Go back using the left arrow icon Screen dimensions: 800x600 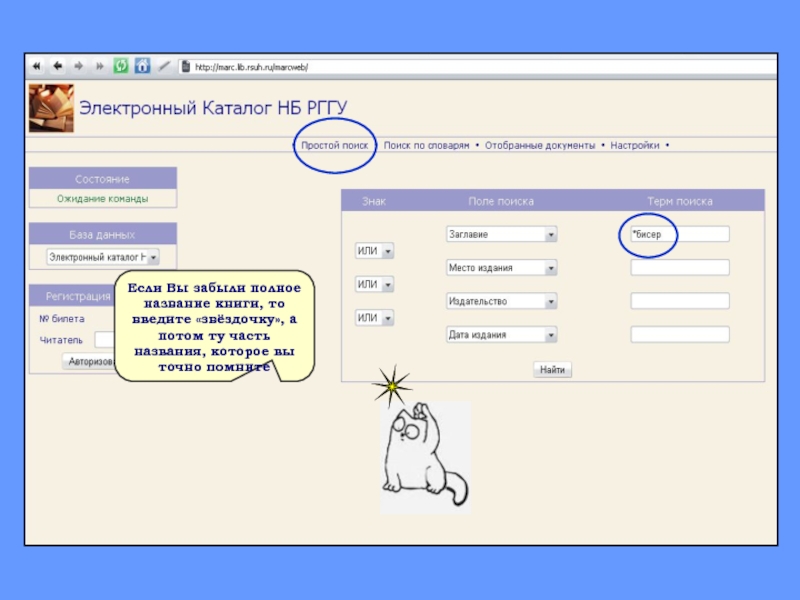point(57,66)
